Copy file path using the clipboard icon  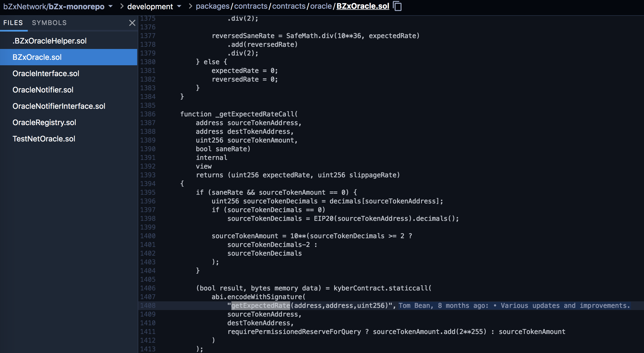(x=397, y=6)
